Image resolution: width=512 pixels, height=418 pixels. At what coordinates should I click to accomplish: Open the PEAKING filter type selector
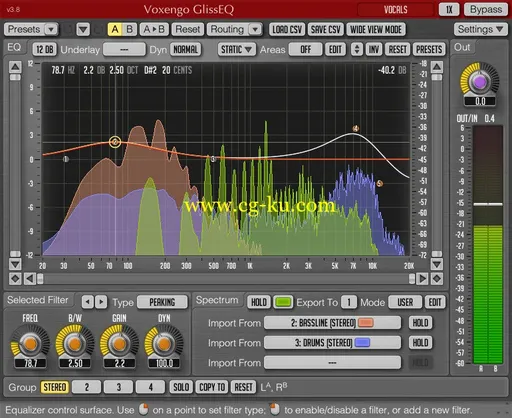click(162, 302)
